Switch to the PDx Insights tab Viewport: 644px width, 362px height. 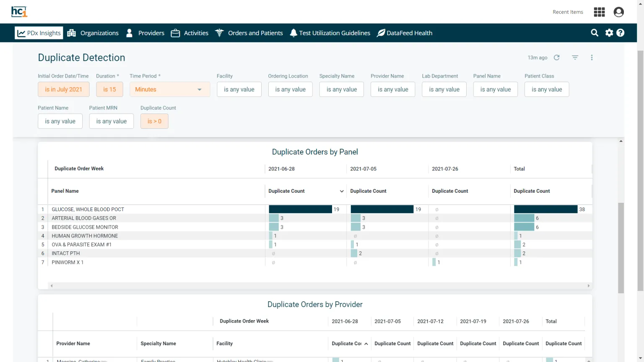click(x=39, y=33)
